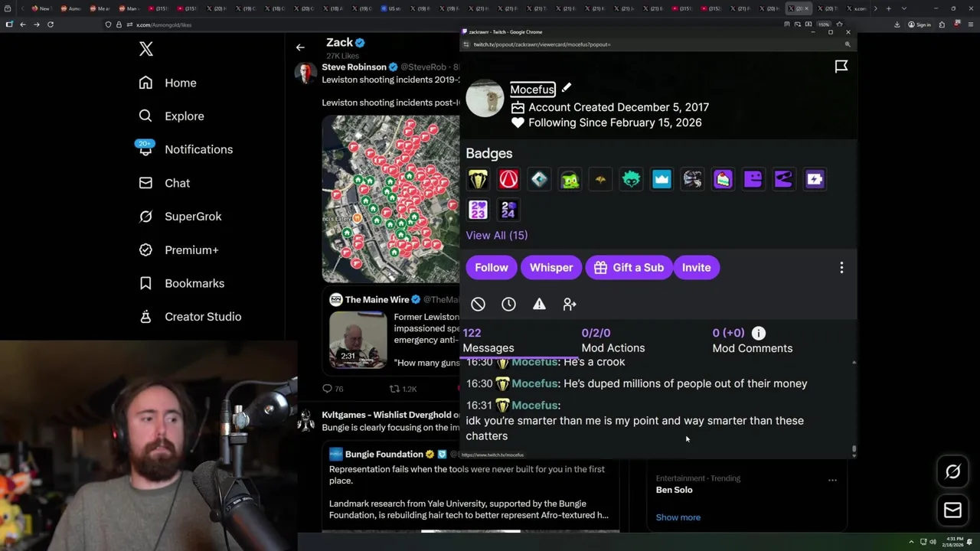980x551 pixels.
Task: Click Show more under trending
Action: (678, 517)
